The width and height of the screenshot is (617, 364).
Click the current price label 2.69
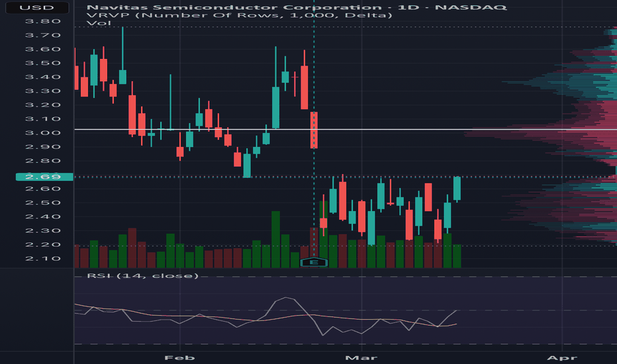pos(44,177)
